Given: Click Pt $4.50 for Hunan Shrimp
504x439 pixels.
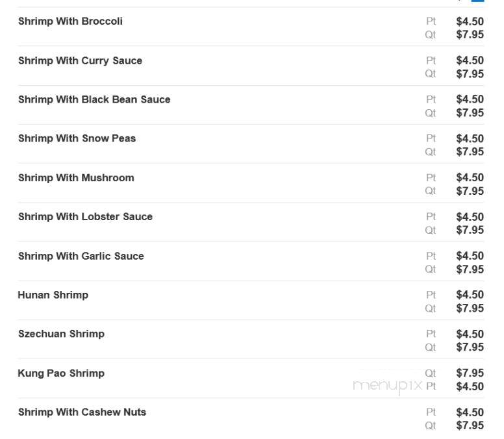Looking at the screenshot, I should (470, 295).
